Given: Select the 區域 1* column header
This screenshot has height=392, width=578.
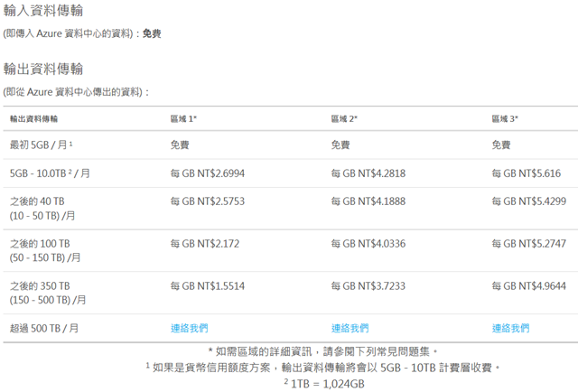Looking at the screenshot, I should pos(183,118).
